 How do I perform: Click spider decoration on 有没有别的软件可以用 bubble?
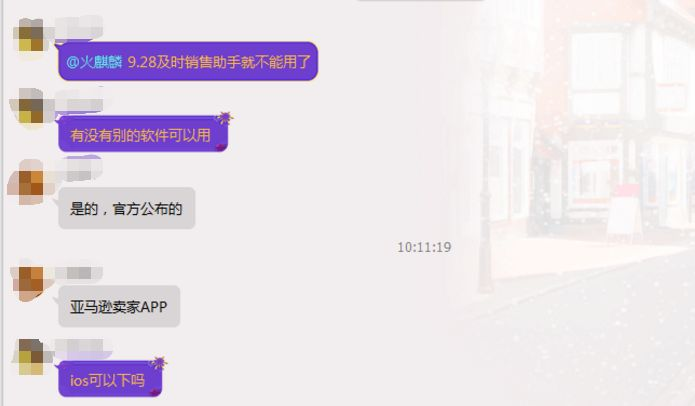point(224,117)
